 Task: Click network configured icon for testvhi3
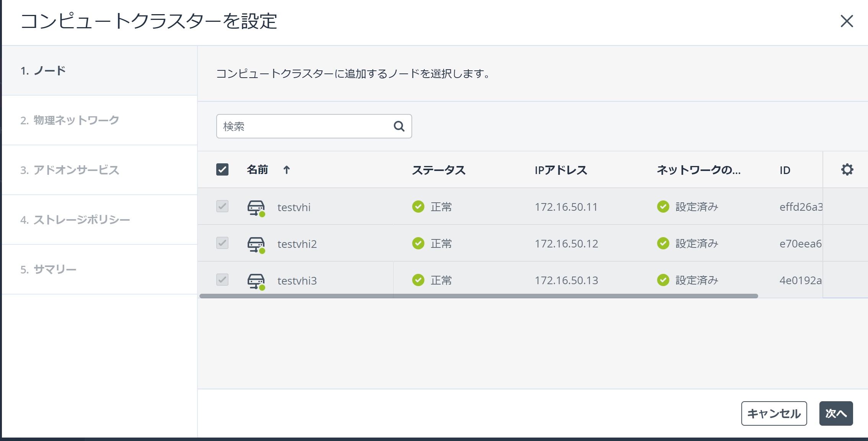coord(663,280)
